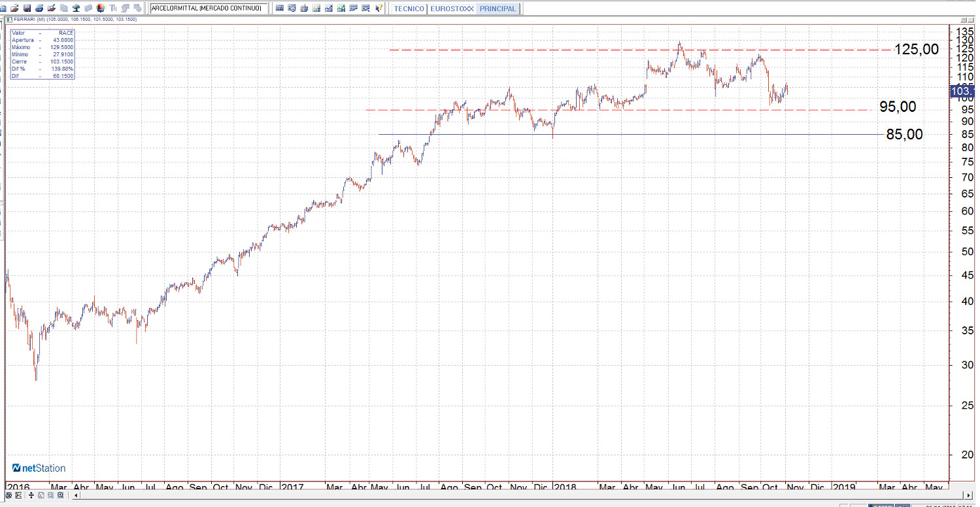Click the Dif % 139.88% row in the info box
The width and height of the screenshot is (980, 507).
[42, 69]
